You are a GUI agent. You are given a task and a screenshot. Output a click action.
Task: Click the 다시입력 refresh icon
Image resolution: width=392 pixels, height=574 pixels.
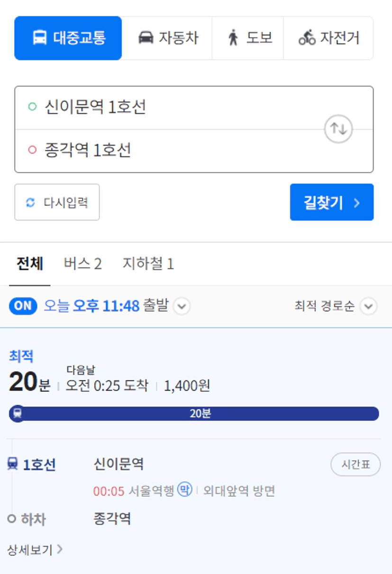tap(30, 203)
